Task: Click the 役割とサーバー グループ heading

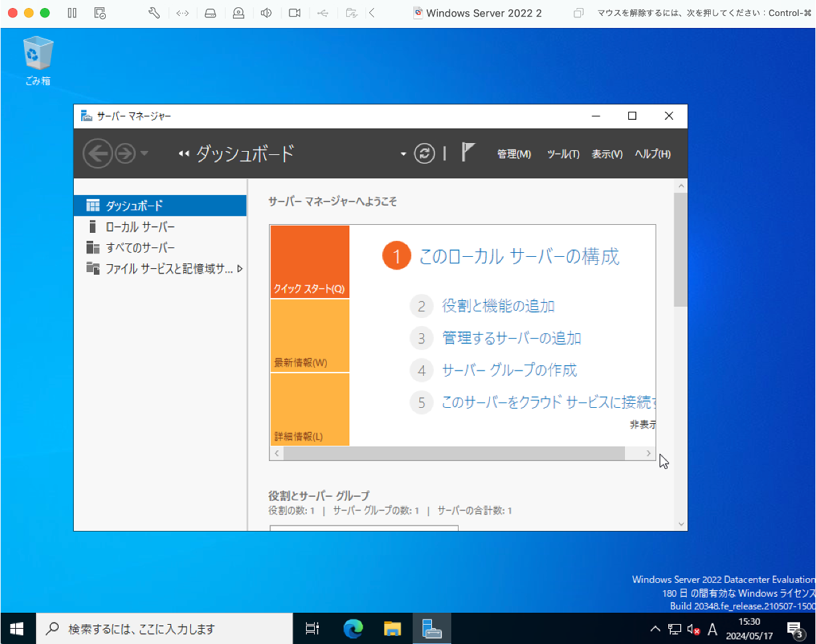Action: (x=319, y=496)
